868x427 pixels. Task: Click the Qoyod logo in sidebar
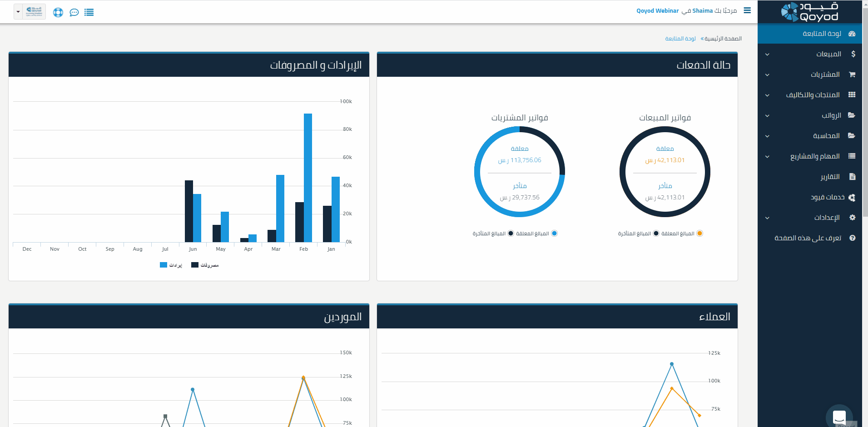coord(809,12)
